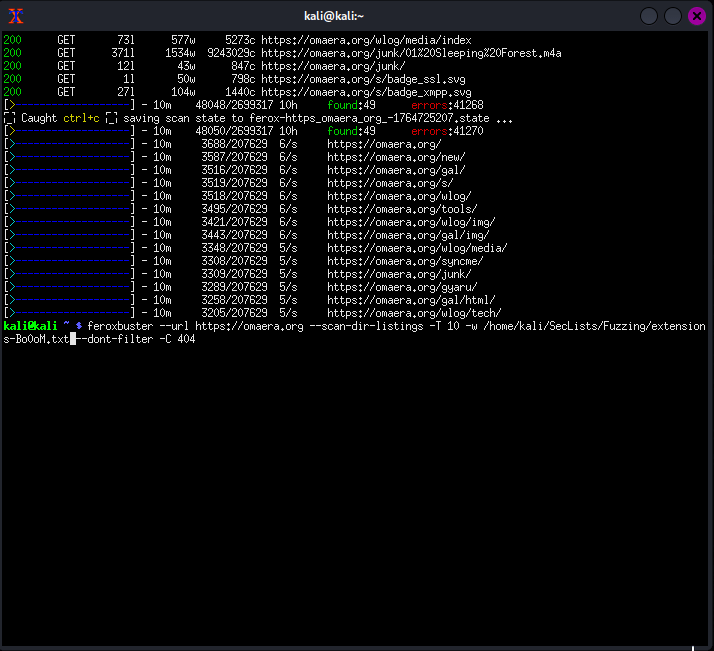Image resolution: width=714 pixels, height=651 pixels.
Task: Click the X terminal icon in title bar
Action: click(x=15, y=15)
